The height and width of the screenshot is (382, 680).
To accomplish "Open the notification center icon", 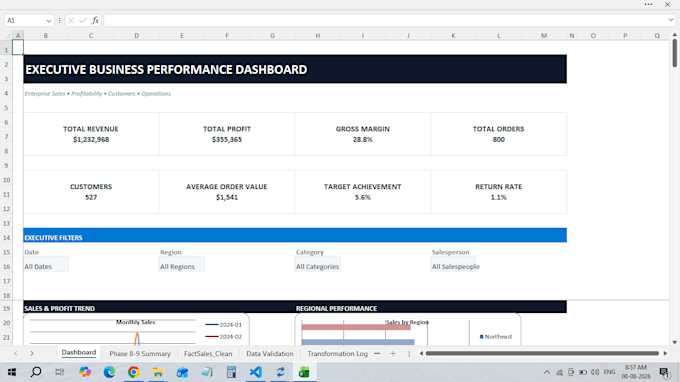I will (664, 372).
